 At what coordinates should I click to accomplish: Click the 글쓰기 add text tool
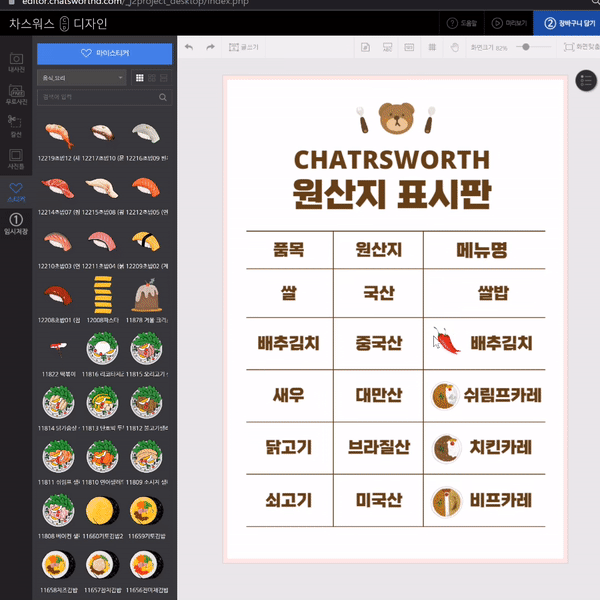[x=244, y=47]
